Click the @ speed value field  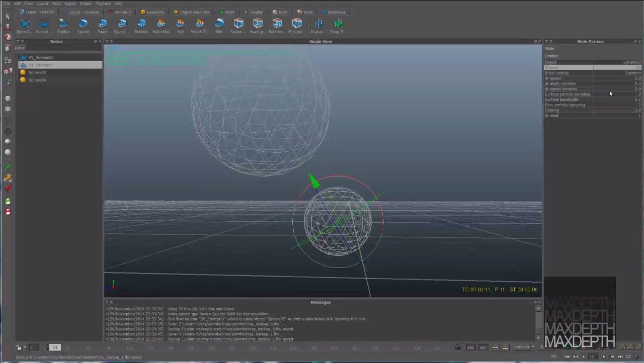[x=617, y=78]
